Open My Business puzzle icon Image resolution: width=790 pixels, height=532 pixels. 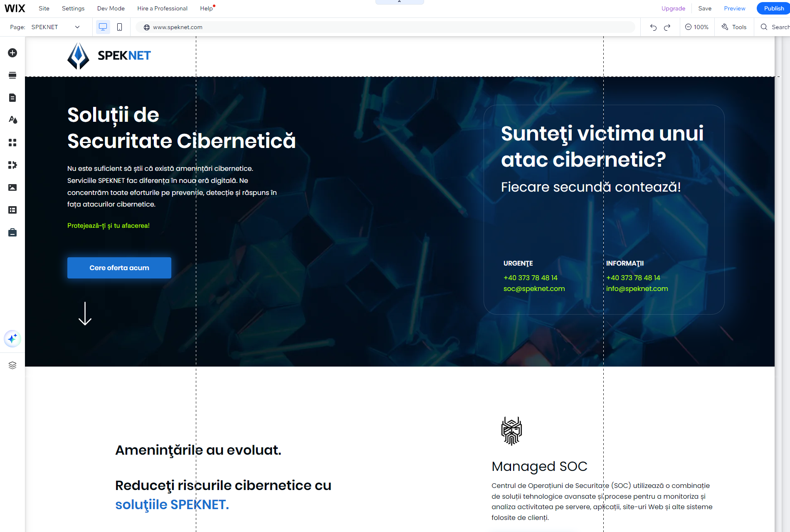(12, 165)
